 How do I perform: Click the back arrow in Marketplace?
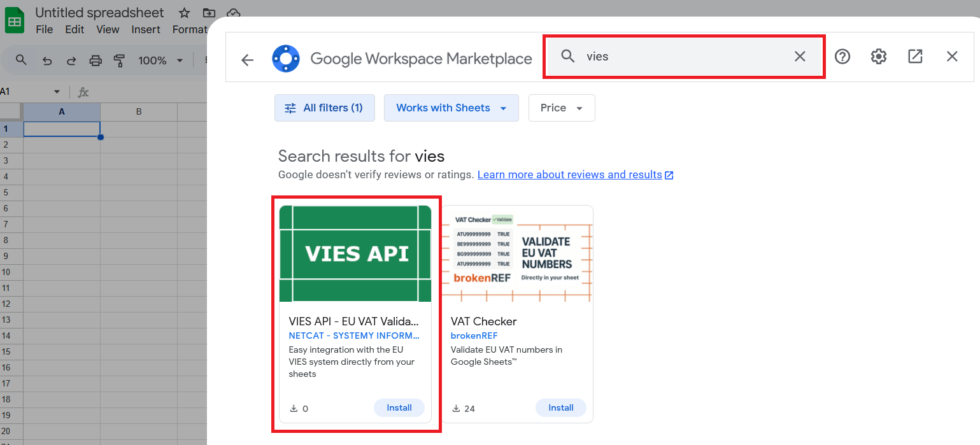[247, 60]
